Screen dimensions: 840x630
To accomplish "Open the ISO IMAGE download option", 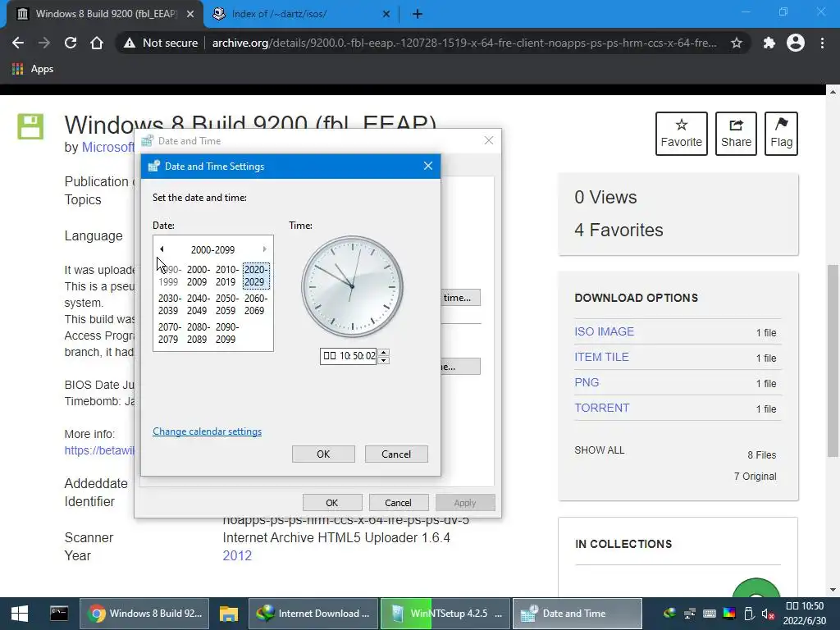I will click(604, 331).
